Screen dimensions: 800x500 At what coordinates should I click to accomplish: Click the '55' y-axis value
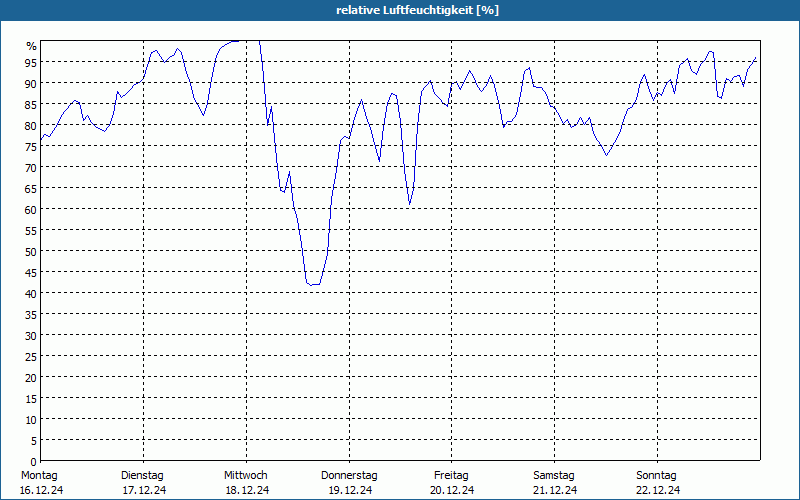pos(31,231)
